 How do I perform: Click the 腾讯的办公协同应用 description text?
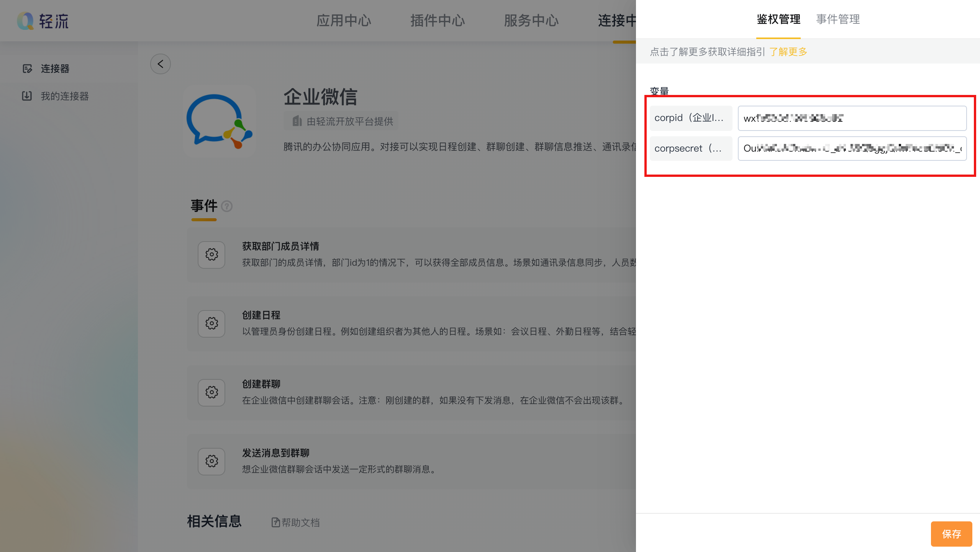pyautogui.click(x=460, y=147)
